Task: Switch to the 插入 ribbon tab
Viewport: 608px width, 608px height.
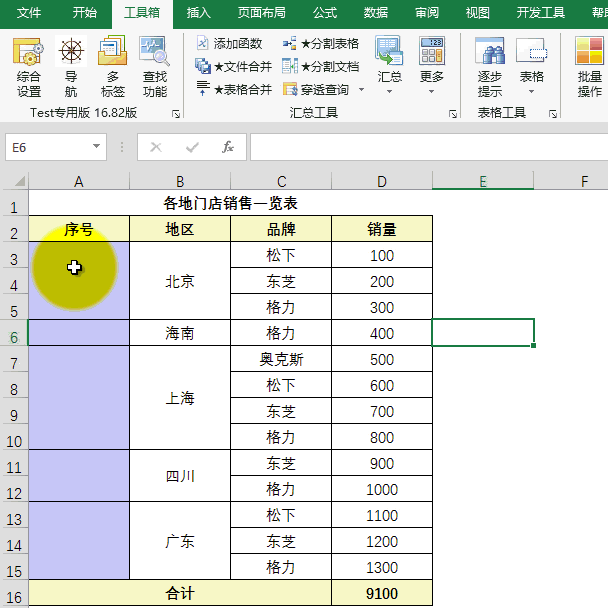Action: [x=199, y=13]
